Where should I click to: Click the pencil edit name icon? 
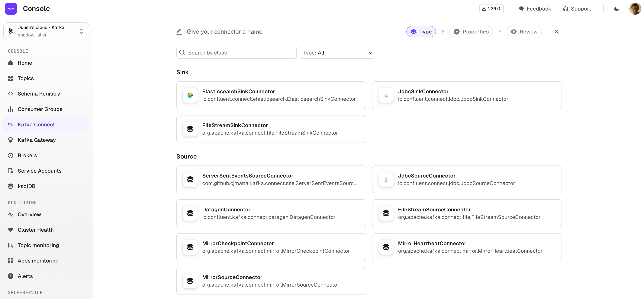[x=179, y=32]
